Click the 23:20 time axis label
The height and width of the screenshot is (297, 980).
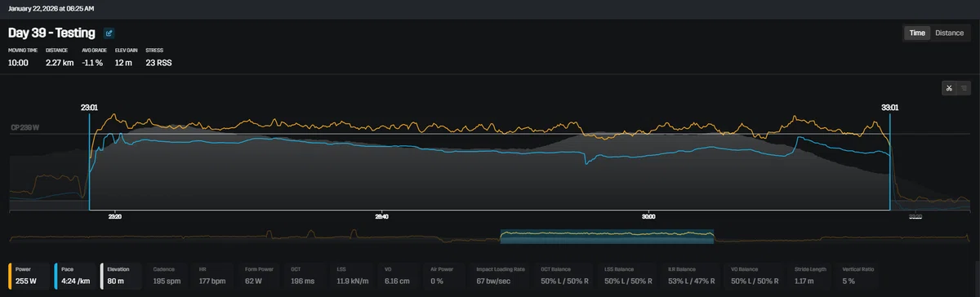[x=115, y=217]
